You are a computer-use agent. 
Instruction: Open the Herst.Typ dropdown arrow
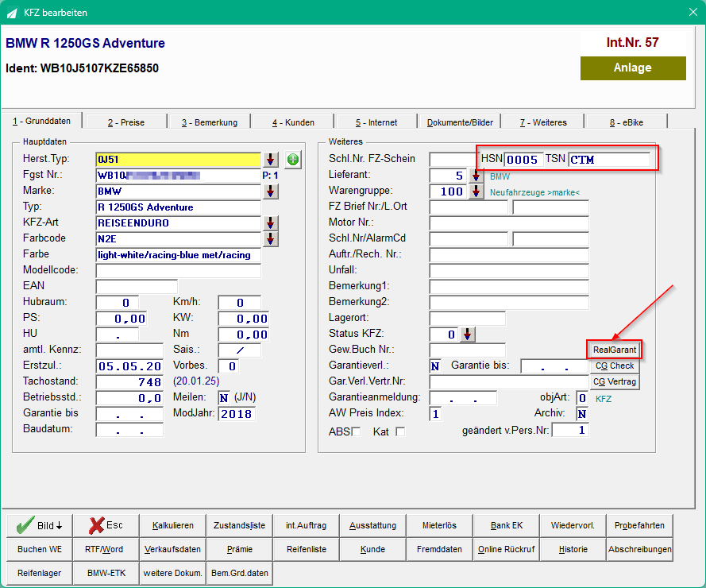point(270,160)
